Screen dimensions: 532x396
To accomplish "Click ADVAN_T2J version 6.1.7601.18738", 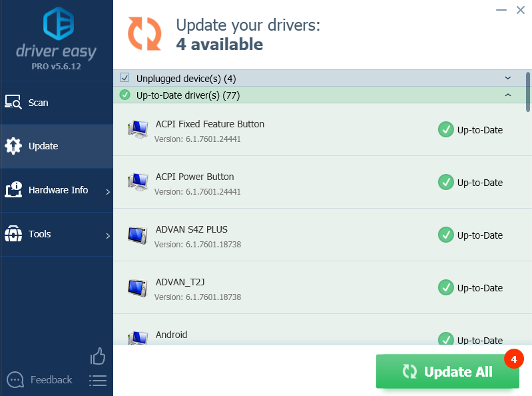I will pyautogui.click(x=198, y=297).
